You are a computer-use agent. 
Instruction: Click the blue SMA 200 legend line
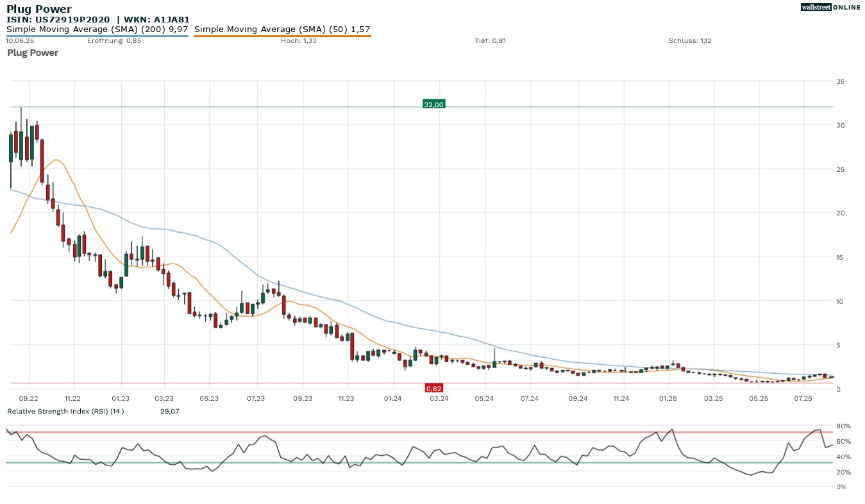[97, 36]
